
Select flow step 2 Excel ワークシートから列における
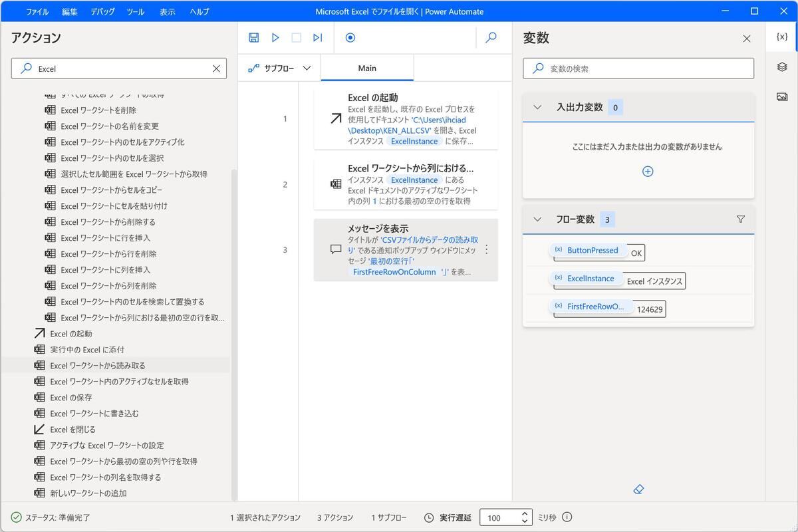[406, 184]
